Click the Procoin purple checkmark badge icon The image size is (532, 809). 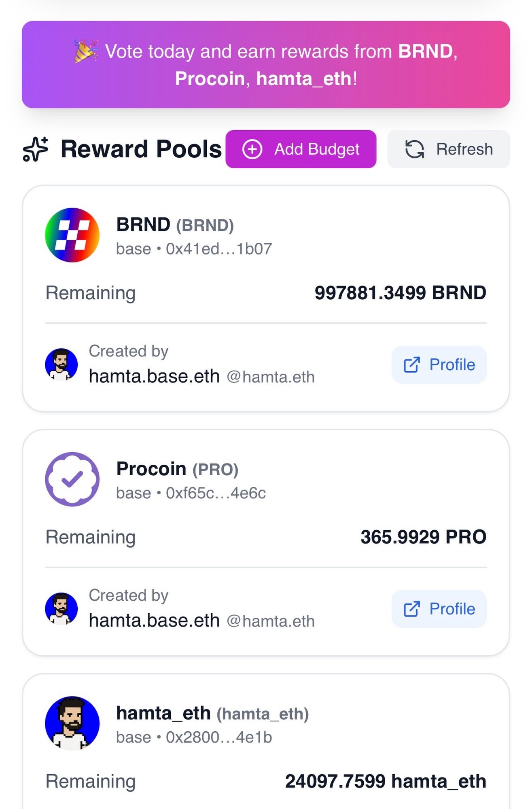pos(72,479)
